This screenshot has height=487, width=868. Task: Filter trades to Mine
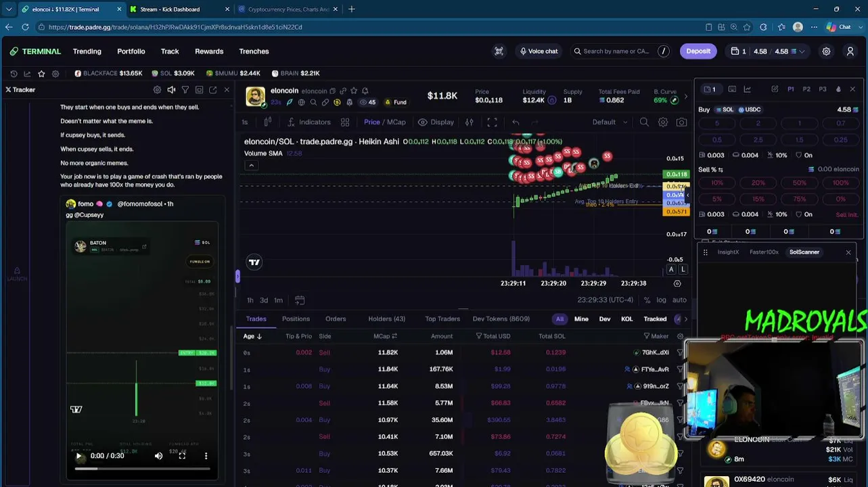[x=581, y=319]
